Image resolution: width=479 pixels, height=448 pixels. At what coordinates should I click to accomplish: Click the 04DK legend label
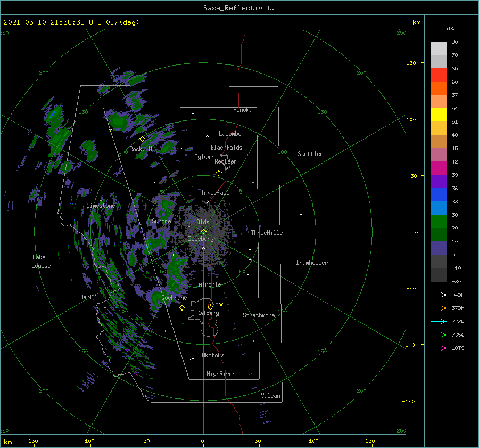(458, 295)
